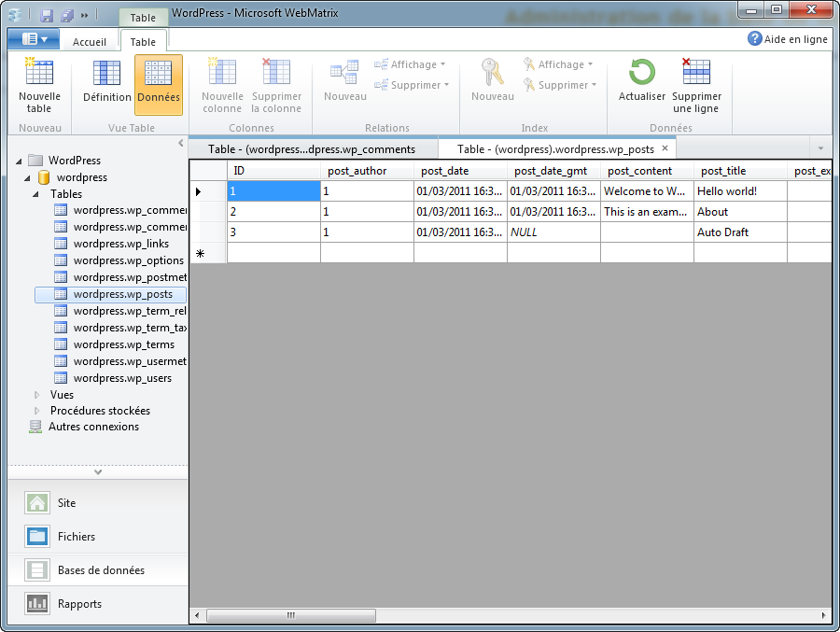Select the Bases de données workspace
840x632 pixels.
coord(101,570)
